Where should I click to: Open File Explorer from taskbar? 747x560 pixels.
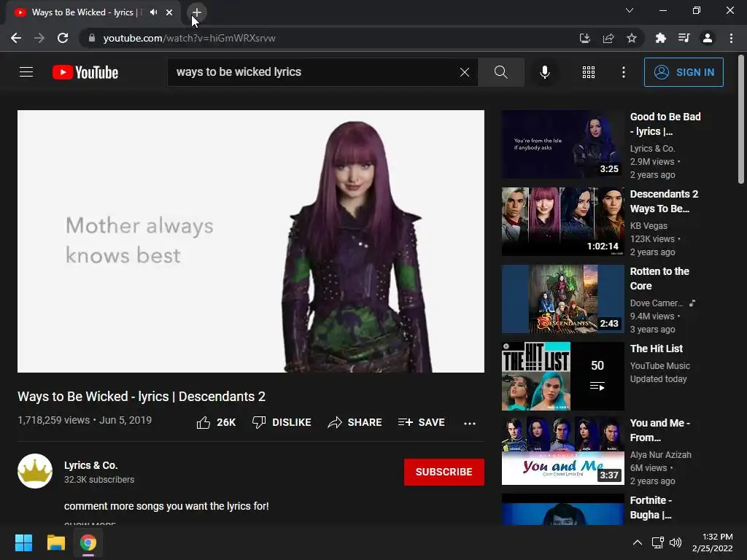(55, 542)
